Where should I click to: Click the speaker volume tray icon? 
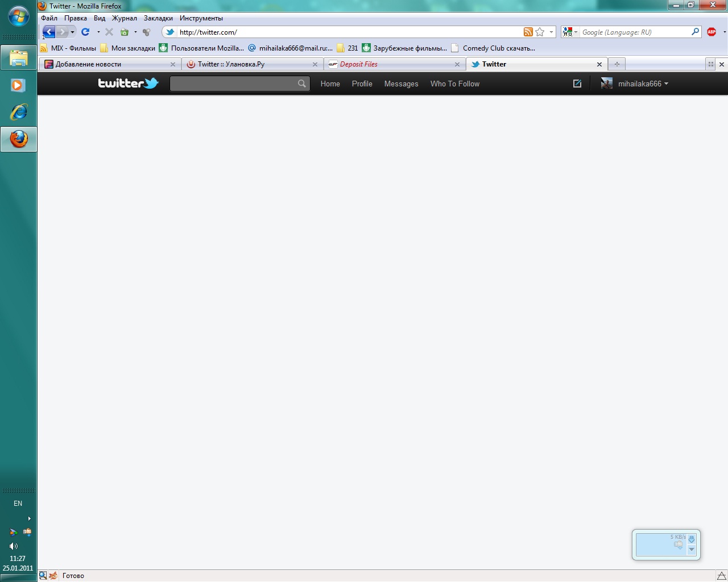coord(13,546)
